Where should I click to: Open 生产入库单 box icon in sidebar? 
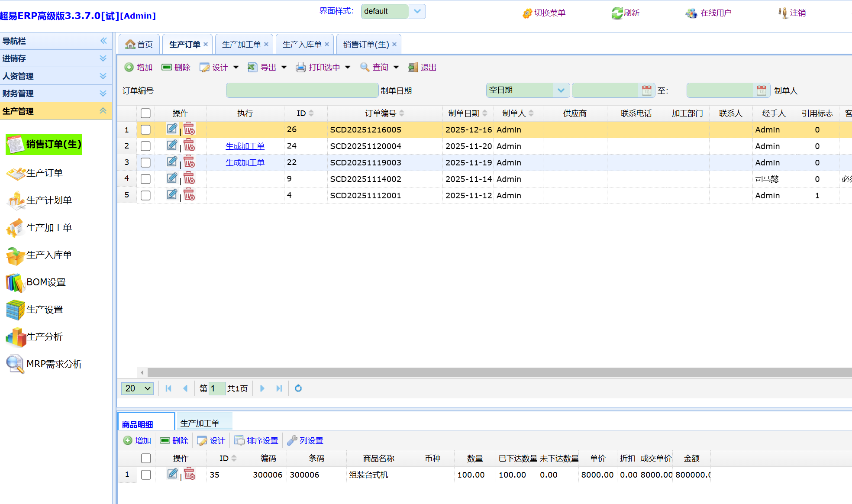tap(15, 255)
